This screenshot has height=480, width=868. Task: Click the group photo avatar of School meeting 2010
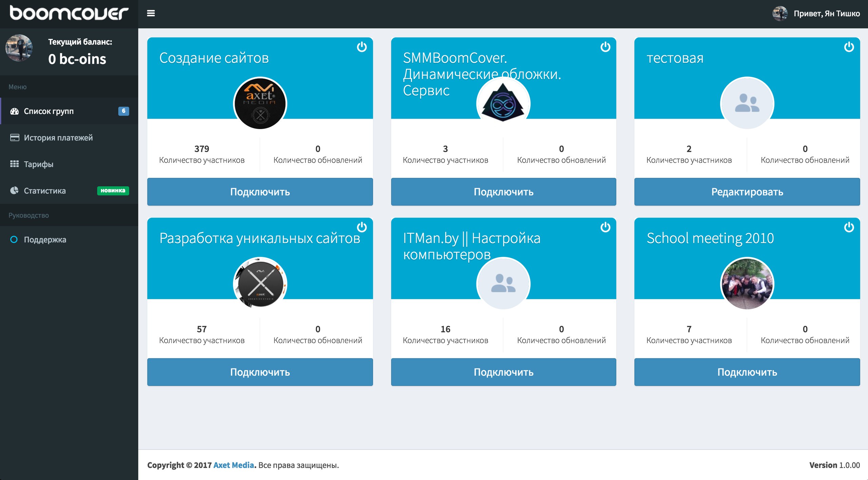tap(747, 284)
